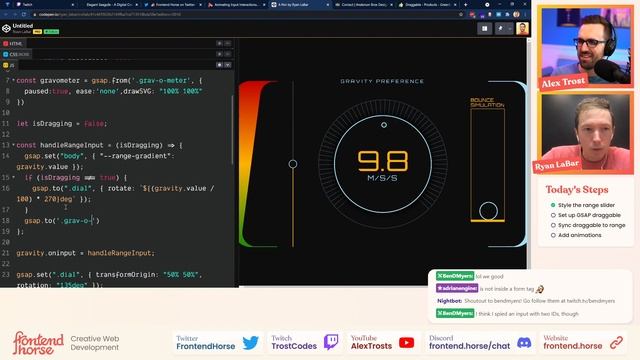
Task: Click the 'let isDragging = false' code line
Action: pos(62,123)
